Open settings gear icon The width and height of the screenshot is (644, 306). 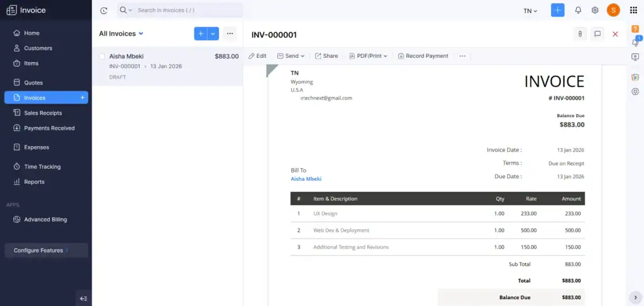(595, 10)
